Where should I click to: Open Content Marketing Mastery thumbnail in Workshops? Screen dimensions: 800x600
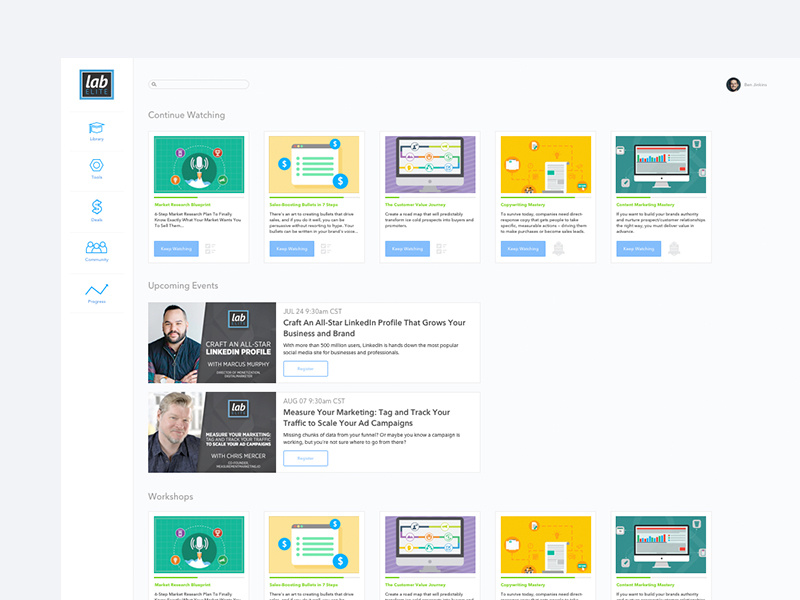coord(661,544)
